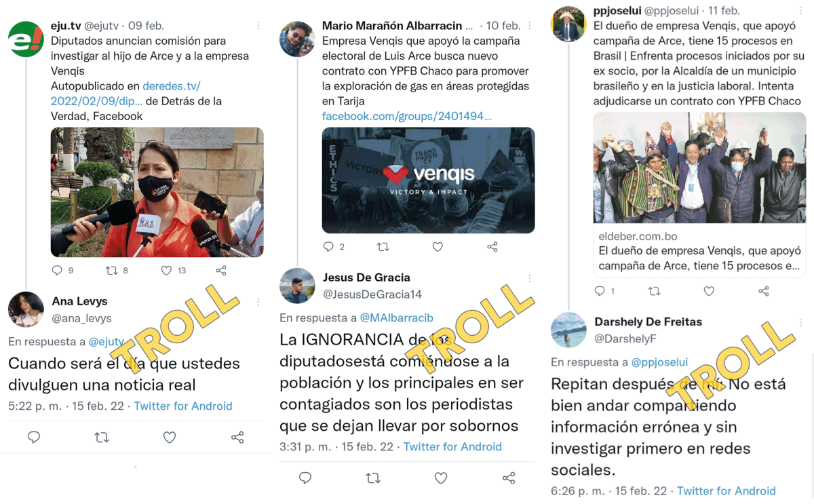Viewport: 814px width, 504px height.
Task: Open the @ppjoselui mention in Darshely's reply
Action: 659,362
